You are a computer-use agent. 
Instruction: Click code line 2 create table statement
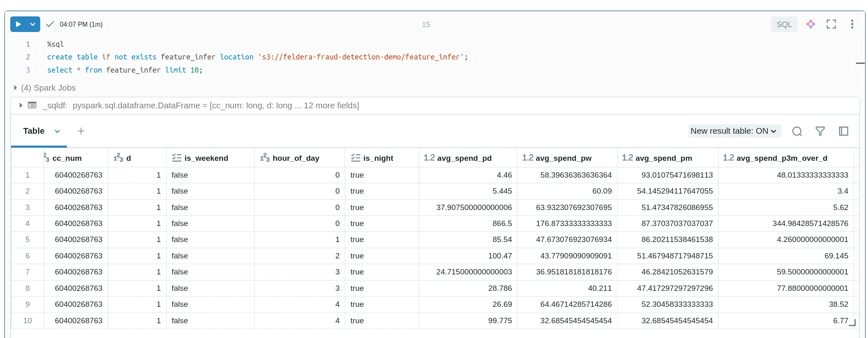click(257, 57)
